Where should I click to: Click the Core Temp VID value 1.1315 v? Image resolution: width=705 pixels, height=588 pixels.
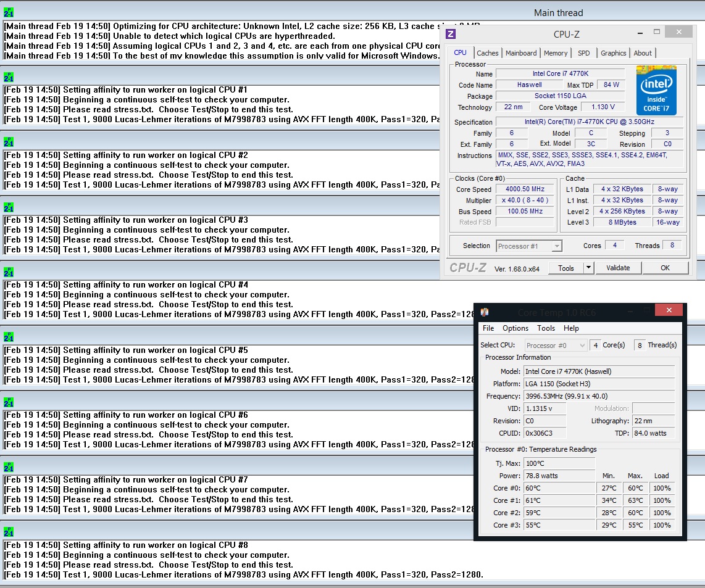point(545,408)
